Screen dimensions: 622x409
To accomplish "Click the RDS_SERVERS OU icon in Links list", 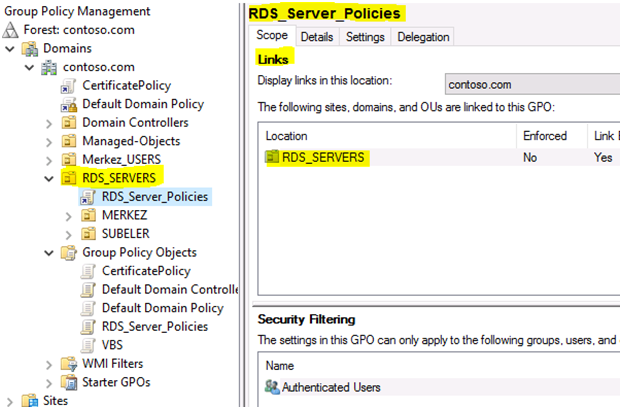I will [272, 157].
